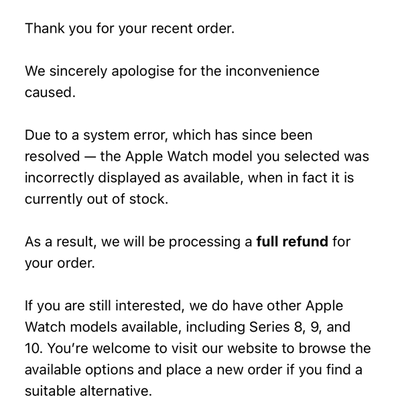Click the bold 'full refund' text
Screen dimensions: 396x400
tap(292, 242)
